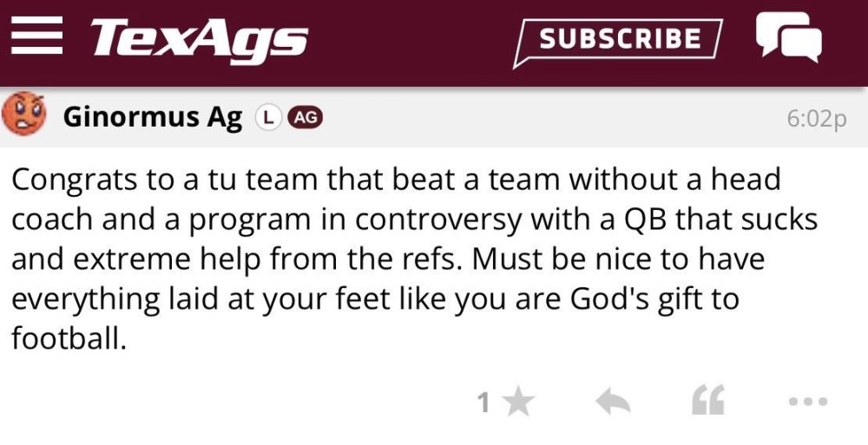
Task: Click the empty maroon top header area
Action: [408, 39]
